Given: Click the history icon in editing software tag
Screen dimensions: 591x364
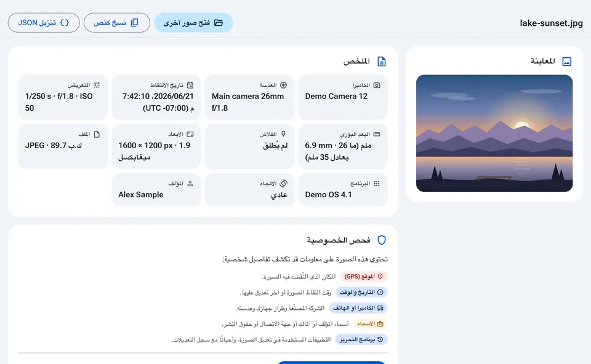Looking at the screenshot, I should click(380, 339).
